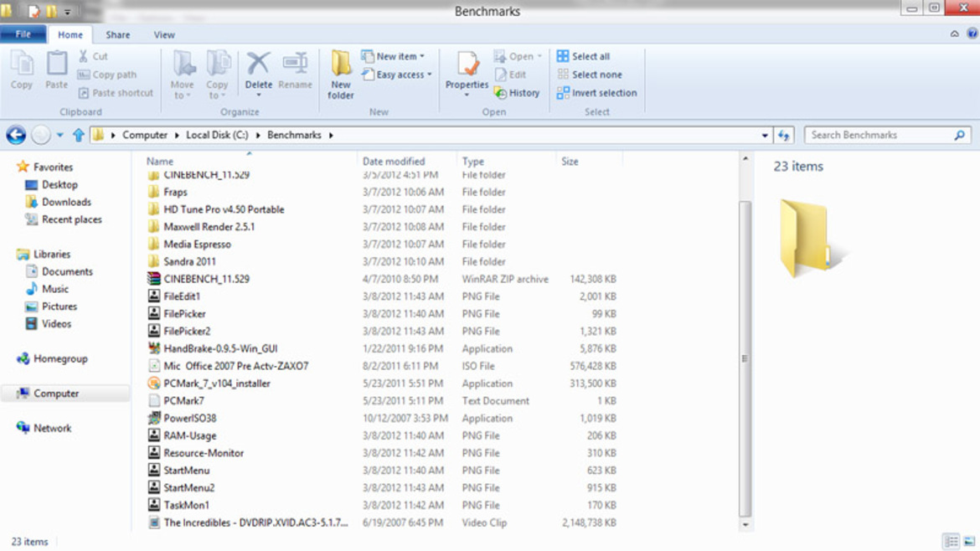Open the Copy to menu
The width and height of the screenshot is (980, 551).
(218, 75)
